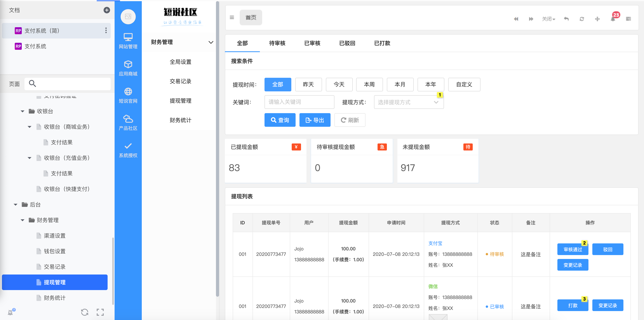Select the 本年 time filter
The image size is (644, 320).
431,84
